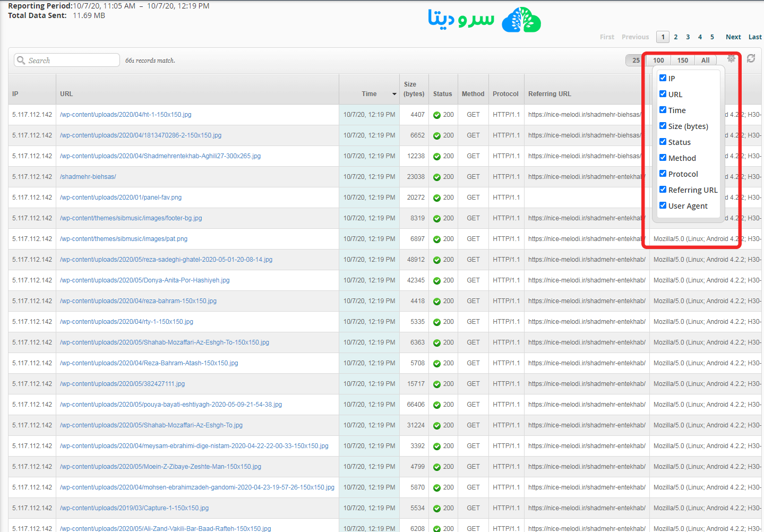Go to page 3 of results
764x532 pixels.
(x=688, y=37)
